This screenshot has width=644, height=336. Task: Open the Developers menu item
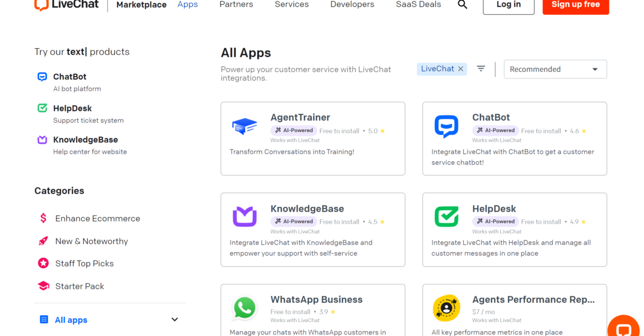(352, 5)
